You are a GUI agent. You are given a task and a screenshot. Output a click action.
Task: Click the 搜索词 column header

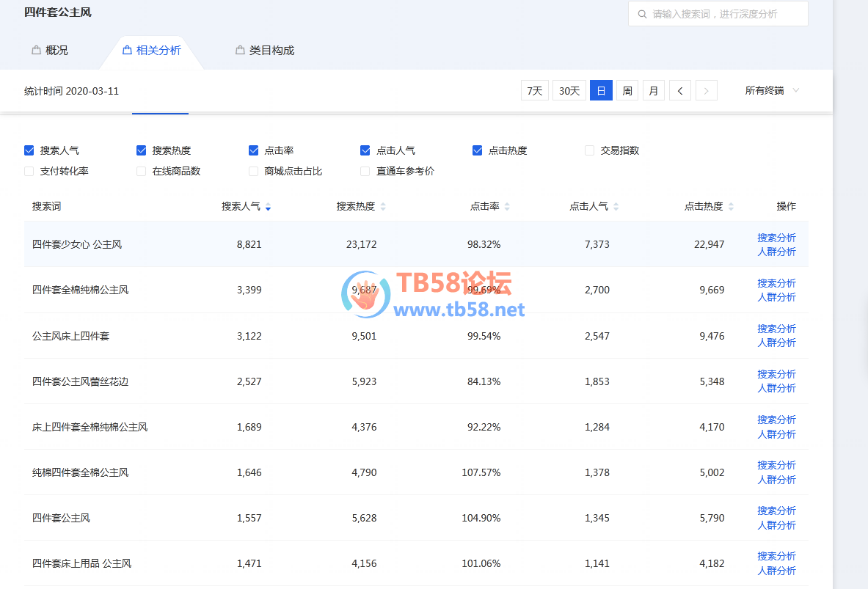46,207
